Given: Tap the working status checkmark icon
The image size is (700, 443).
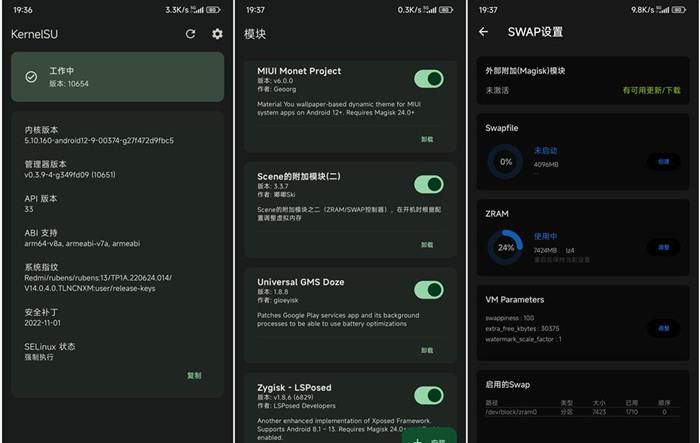Looking at the screenshot, I should pyautogui.click(x=31, y=76).
